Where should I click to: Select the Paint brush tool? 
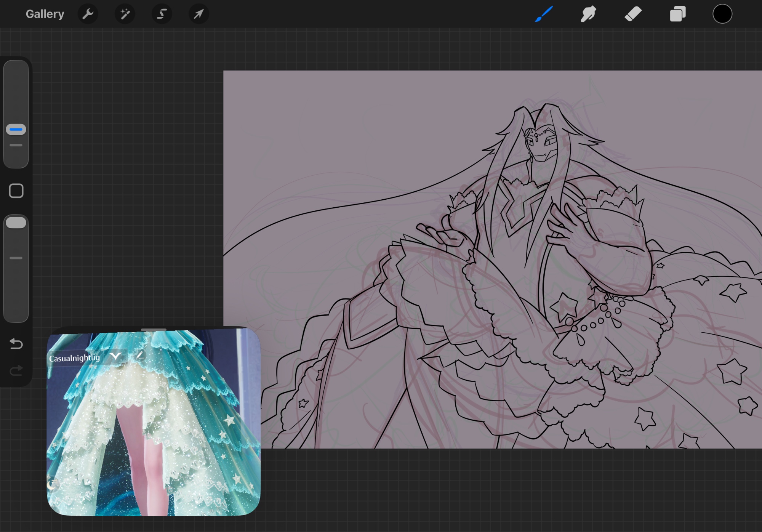pos(544,14)
